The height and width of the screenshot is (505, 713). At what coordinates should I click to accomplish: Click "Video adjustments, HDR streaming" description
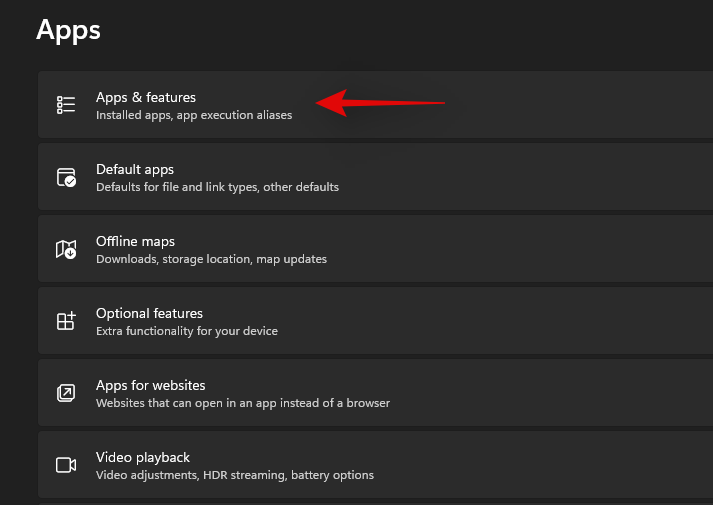coord(235,475)
